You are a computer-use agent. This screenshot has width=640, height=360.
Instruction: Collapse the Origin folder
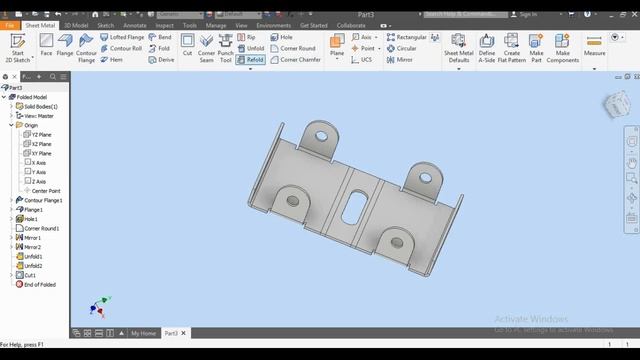(11, 125)
